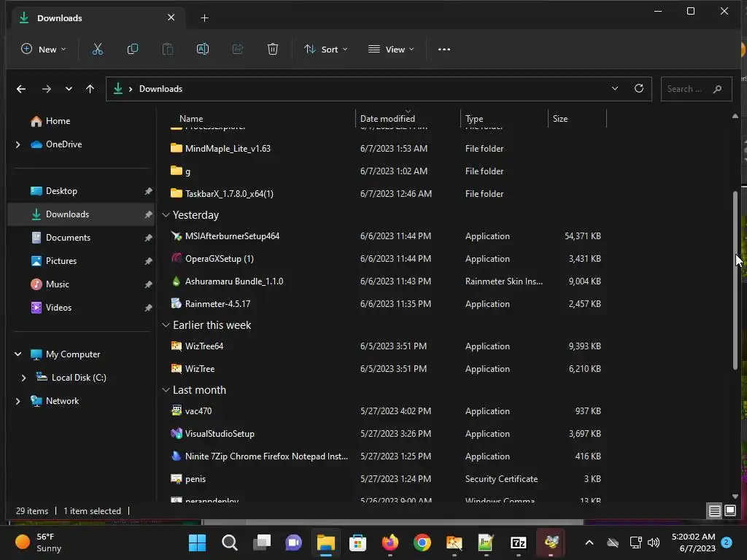Open Pictures in navigation pane

tap(81, 261)
